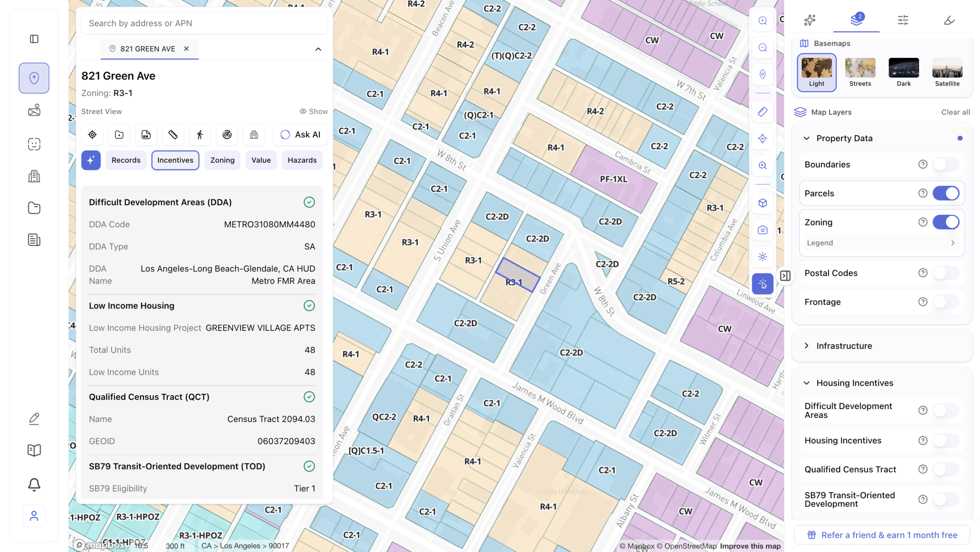The height and width of the screenshot is (552, 980).
Task: Enable Difficult Development Areas layer switch
Action: pyautogui.click(x=946, y=410)
